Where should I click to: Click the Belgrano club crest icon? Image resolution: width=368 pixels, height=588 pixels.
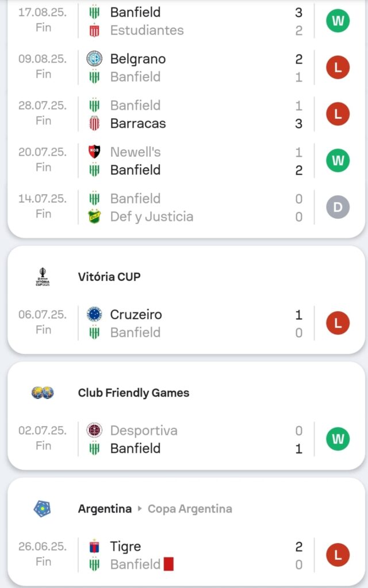click(94, 59)
